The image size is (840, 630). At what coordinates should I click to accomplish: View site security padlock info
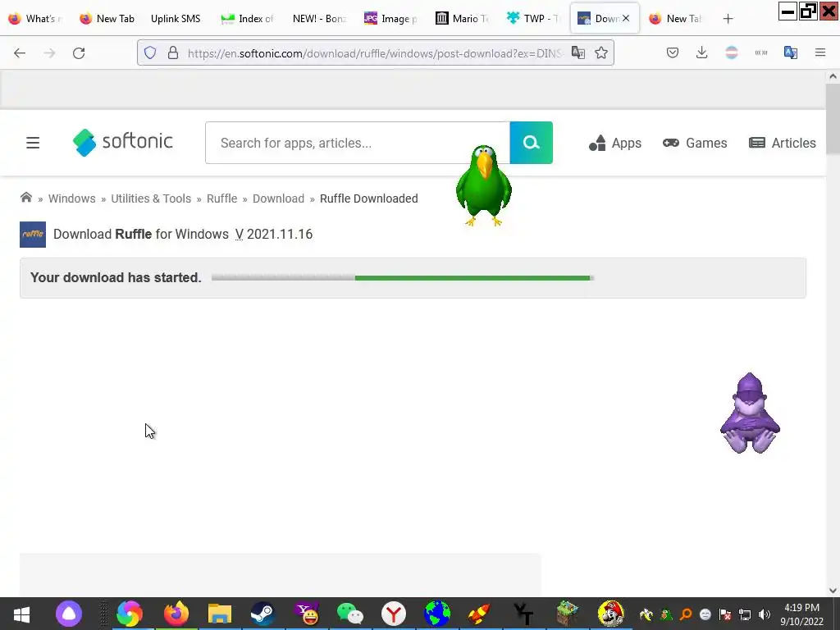172,52
